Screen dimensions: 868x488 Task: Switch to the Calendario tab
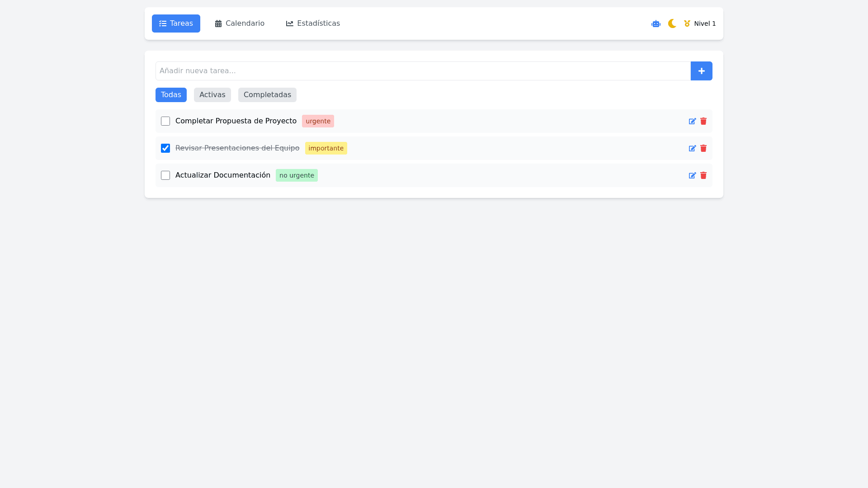[x=240, y=23]
